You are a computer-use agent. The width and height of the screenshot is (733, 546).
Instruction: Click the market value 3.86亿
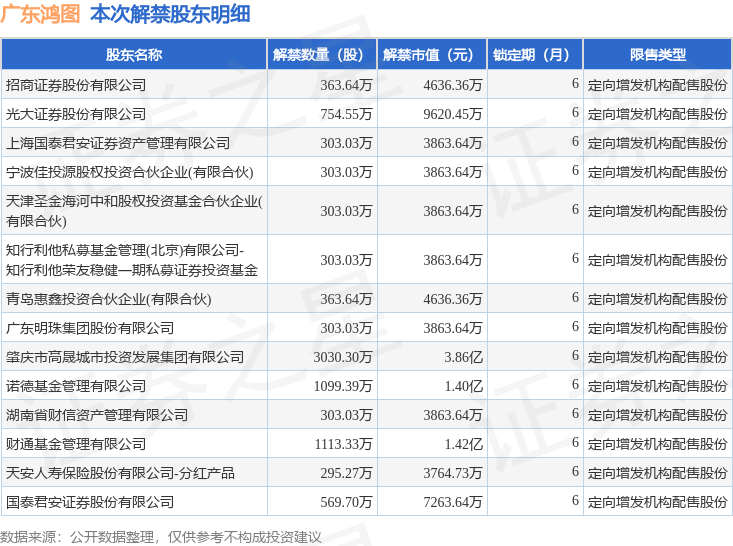click(x=463, y=357)
